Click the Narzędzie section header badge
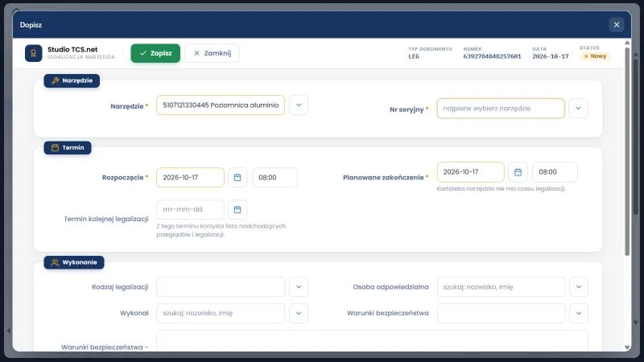644x362 pixels. (x=72, y=80)
